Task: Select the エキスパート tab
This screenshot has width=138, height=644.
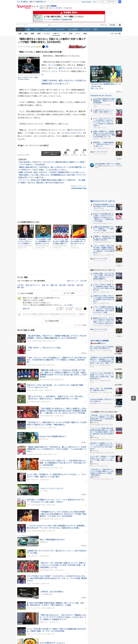Action: (x=48, y=29)
